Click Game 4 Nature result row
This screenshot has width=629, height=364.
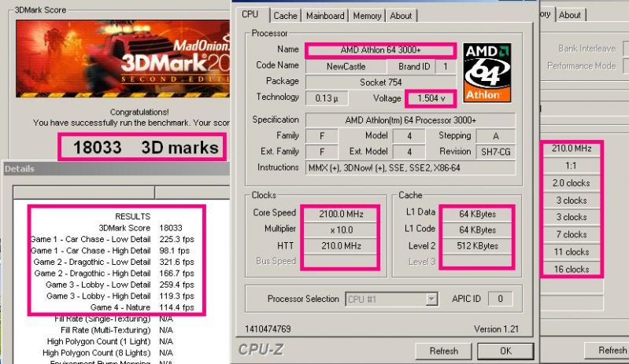142,307
